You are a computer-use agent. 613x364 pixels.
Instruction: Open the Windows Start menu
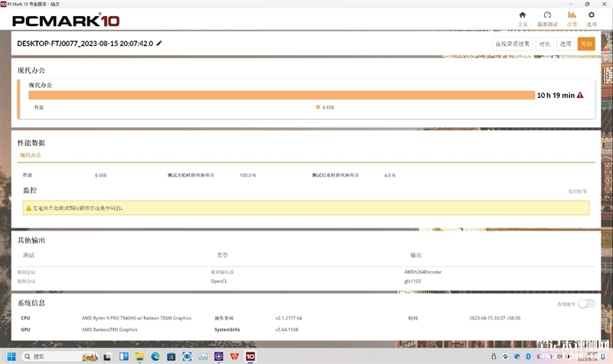coord(11,356)
